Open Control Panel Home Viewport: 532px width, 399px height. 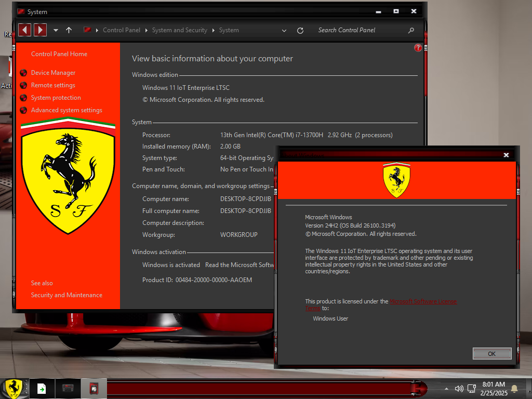(x=59, y=54)
